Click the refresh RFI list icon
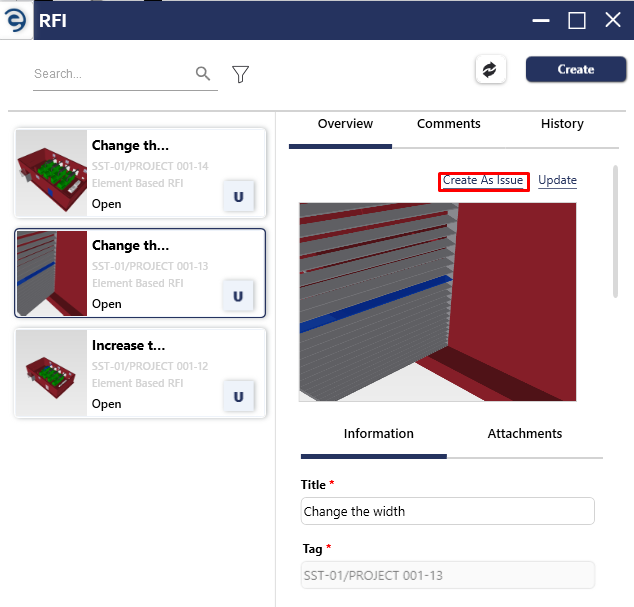The height and width of the screenshot is (607, 634). [x=490, y=70]
